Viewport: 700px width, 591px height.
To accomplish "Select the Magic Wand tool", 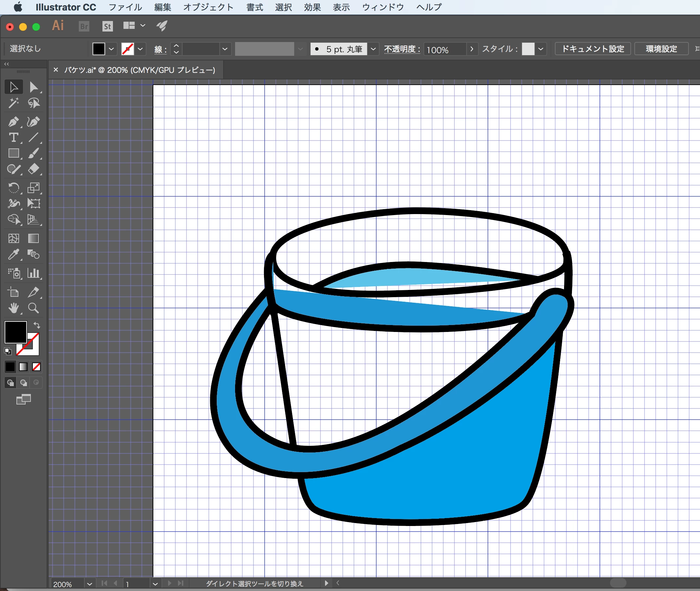I will coord(13,103).
